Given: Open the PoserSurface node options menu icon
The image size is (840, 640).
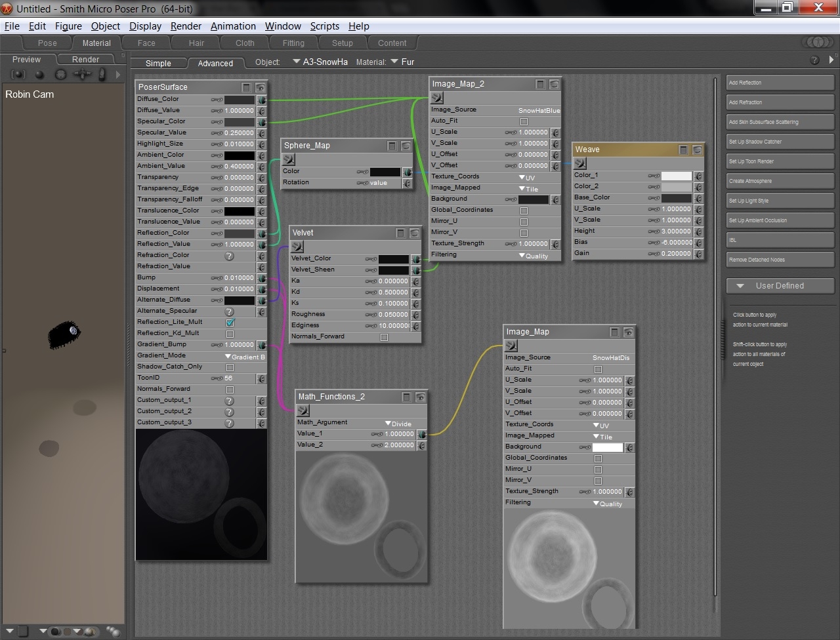Looking at the screenshot, I should [x=246, y=87].
